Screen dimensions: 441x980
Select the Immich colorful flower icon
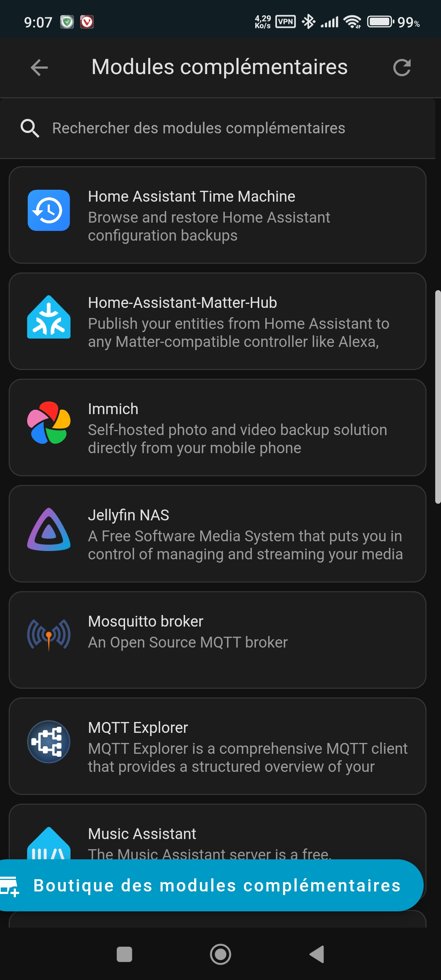pyautogui.click(x=49, y=423)
